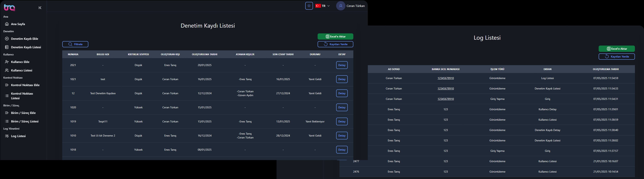644x179 pixels.
Task: Click the Ceran Türkan user avatar icon
Action: (340, 6)
